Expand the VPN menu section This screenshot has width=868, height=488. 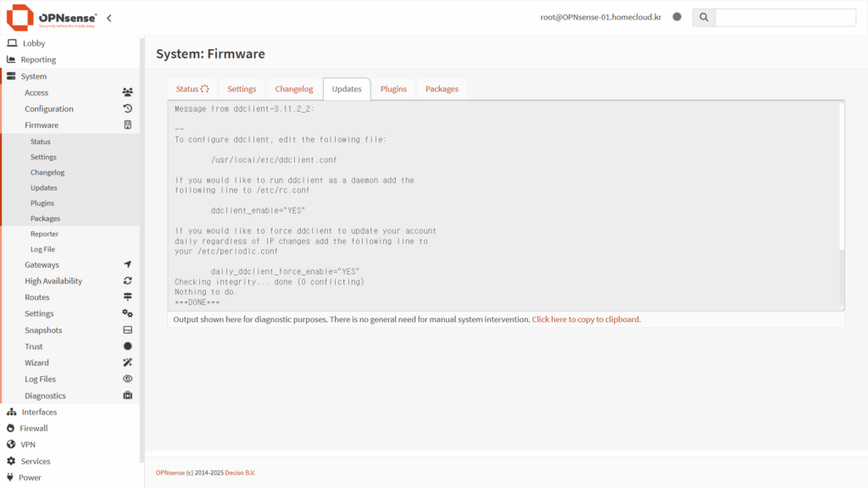pyautogui.click(x=28, y=444)
